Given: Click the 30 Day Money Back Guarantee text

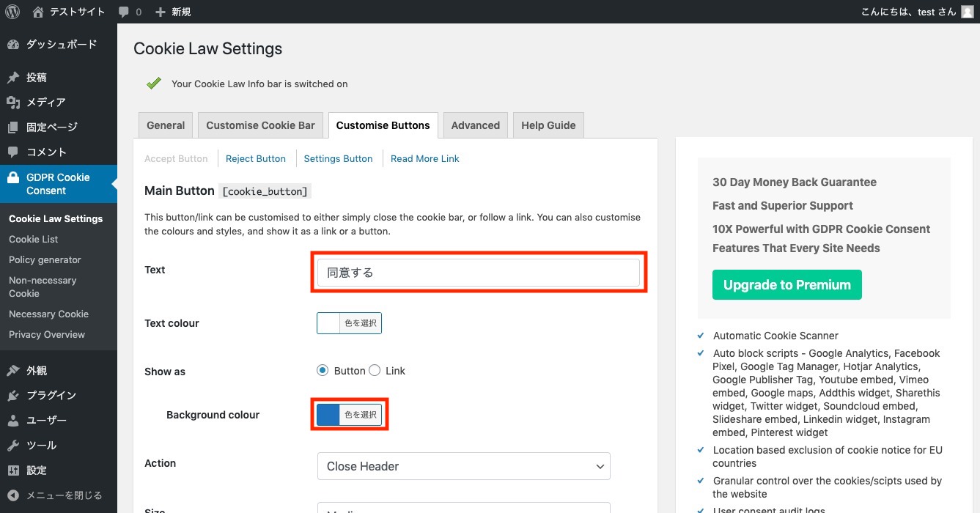Looking at the screenshot, I should point(795,182).
